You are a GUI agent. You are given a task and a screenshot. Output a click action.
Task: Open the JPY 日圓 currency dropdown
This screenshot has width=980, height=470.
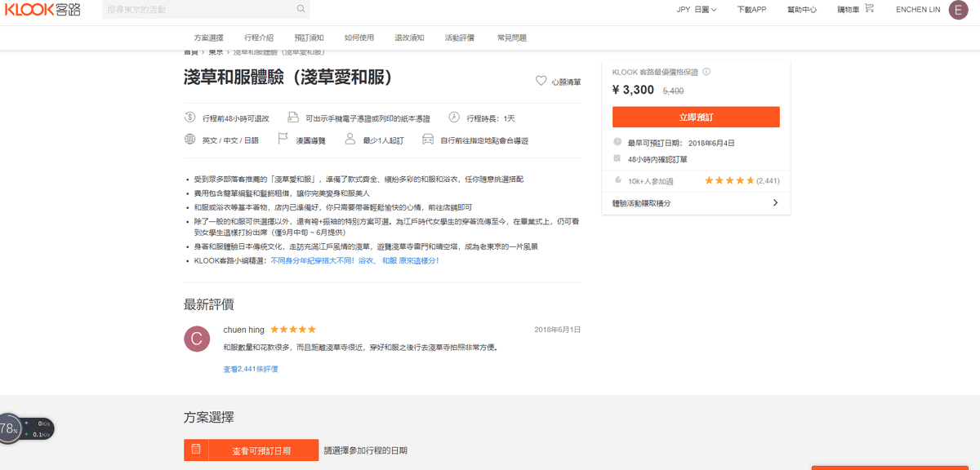pyautogui.click(x=696, y=10)
